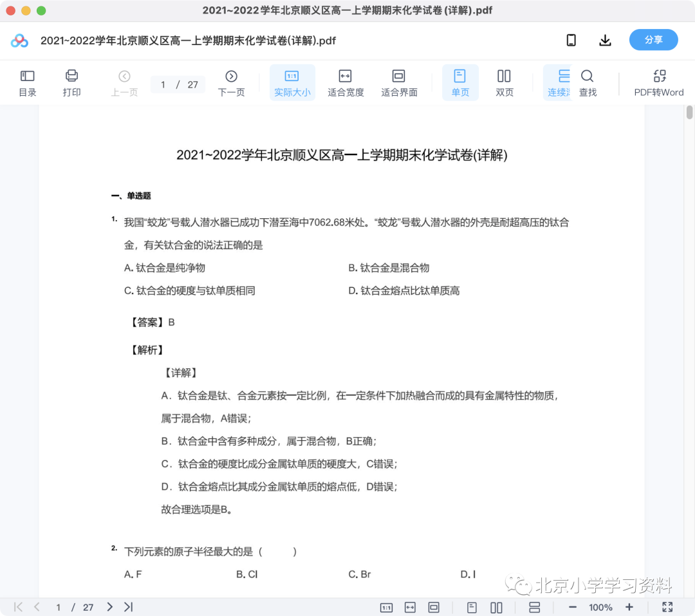Switch to 单页 single page layout
The height and width of the screenshot is (616, 695).
click(460, 83)
